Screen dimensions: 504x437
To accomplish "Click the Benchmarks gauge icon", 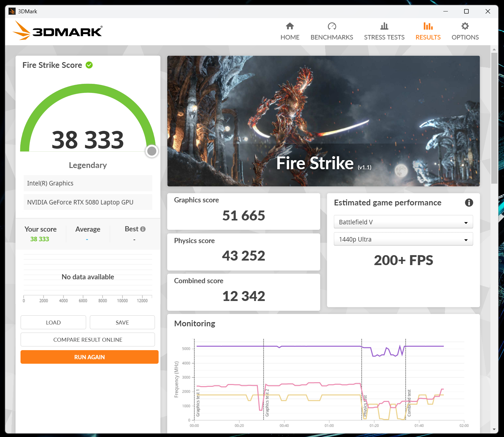I will (332, 26).
